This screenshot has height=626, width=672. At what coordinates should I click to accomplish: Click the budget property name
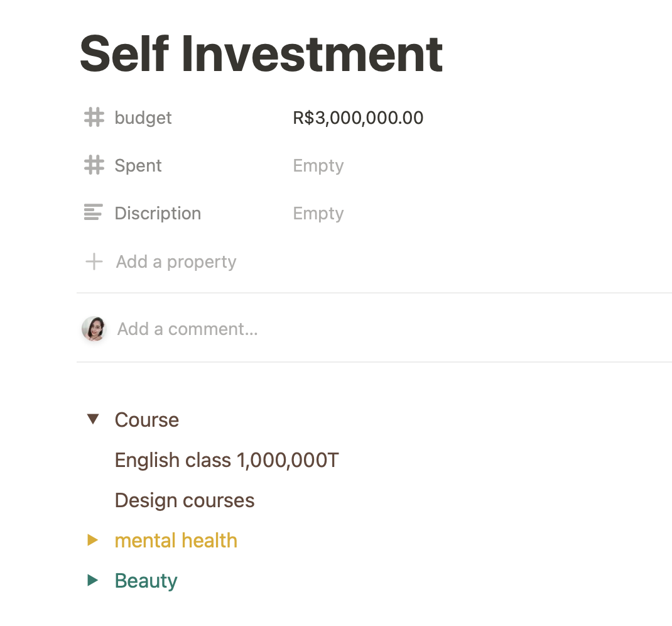pos(143,118)
